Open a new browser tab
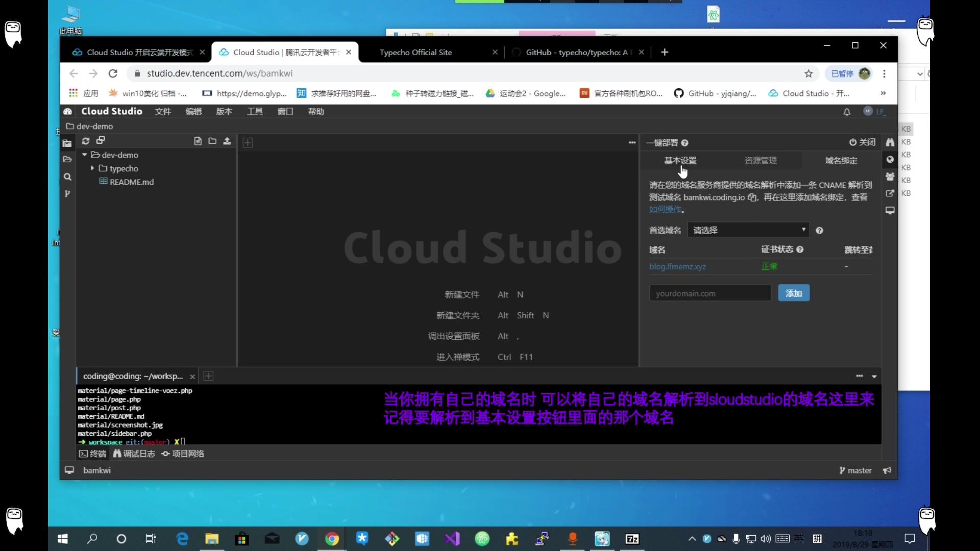 pos(665,52)
